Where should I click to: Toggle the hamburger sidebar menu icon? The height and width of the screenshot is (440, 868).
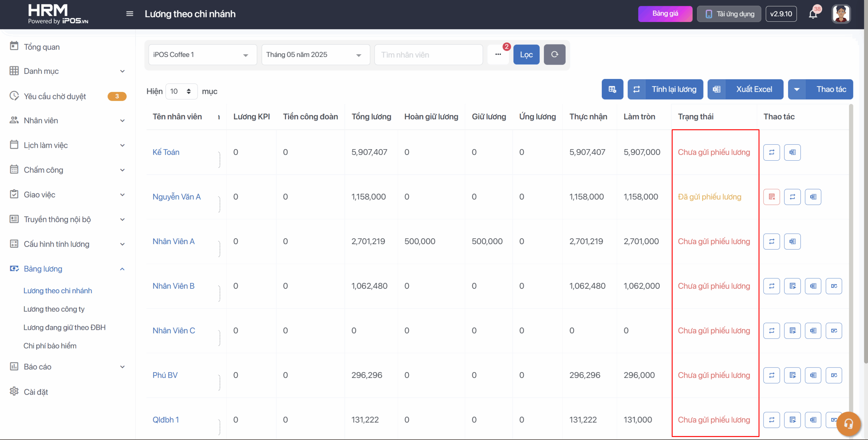tap(130, 14)
